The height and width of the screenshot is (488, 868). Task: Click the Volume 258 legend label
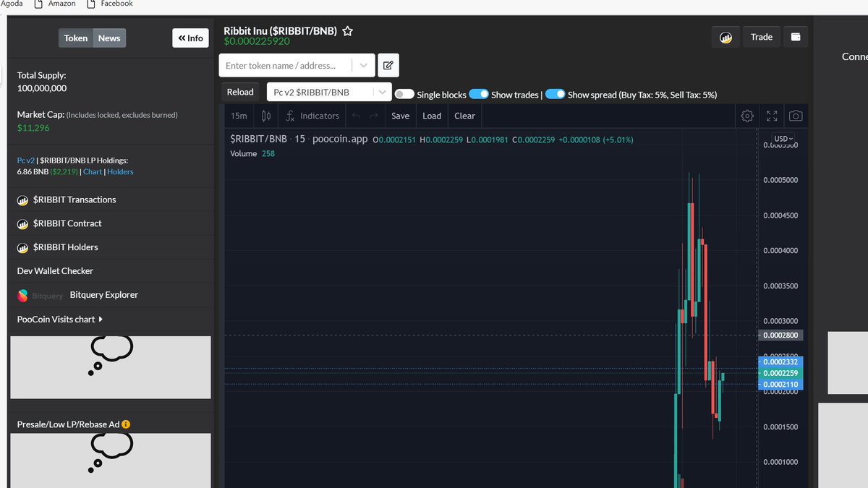pos(252,153)
